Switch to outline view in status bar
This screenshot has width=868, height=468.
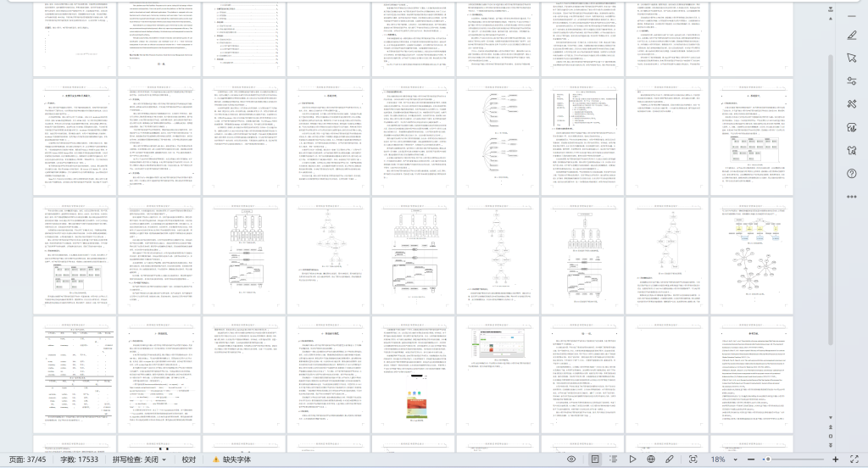[614, 460]
